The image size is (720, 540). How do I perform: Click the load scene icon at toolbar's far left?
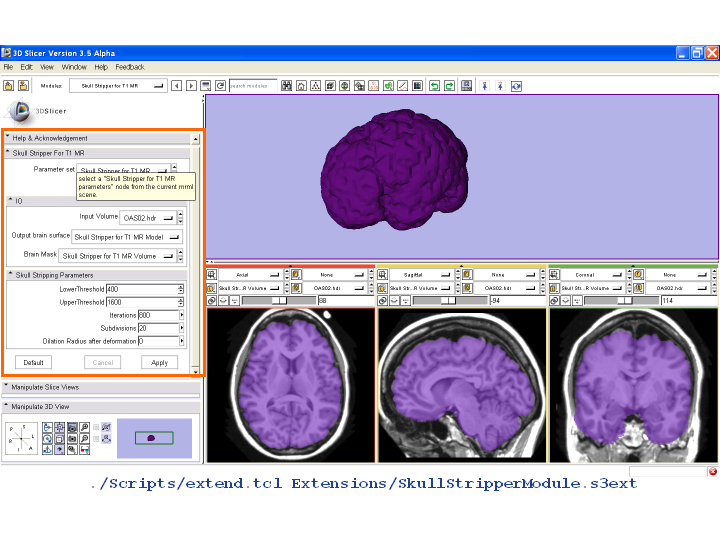8,86
